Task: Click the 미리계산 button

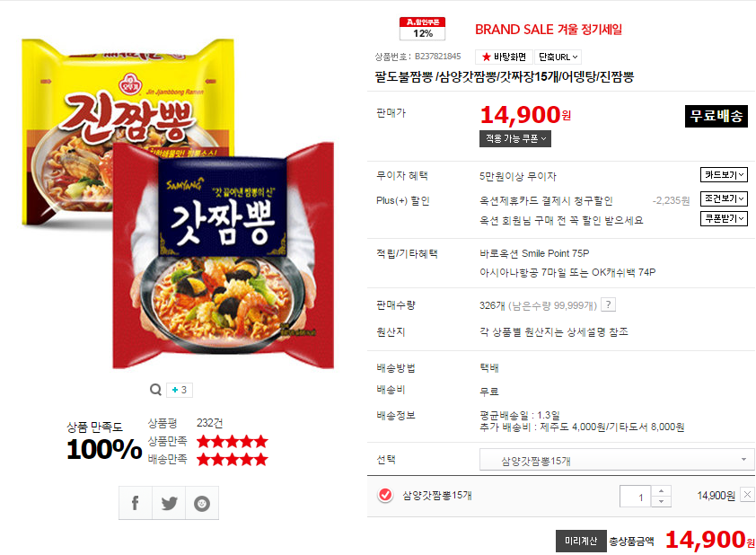Action: 581,541
